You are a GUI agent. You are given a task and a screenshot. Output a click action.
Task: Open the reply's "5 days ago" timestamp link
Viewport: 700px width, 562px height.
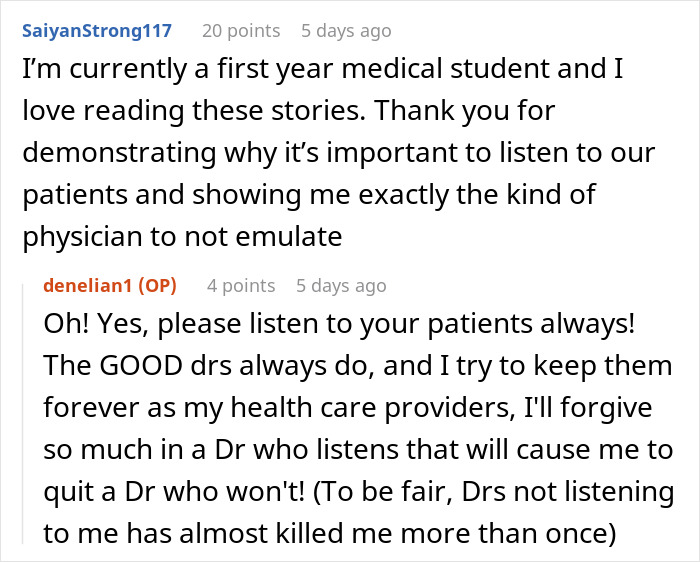point(340,286)
